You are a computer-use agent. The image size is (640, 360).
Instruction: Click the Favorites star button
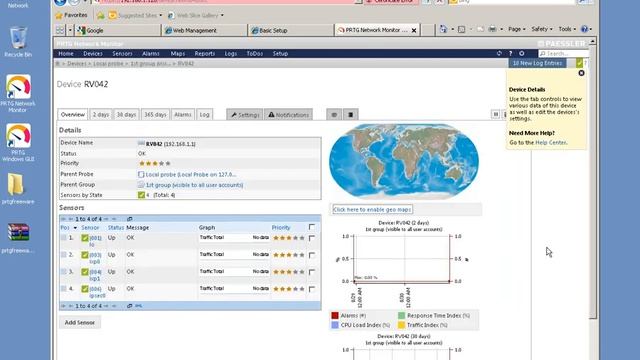click(71, 15)
